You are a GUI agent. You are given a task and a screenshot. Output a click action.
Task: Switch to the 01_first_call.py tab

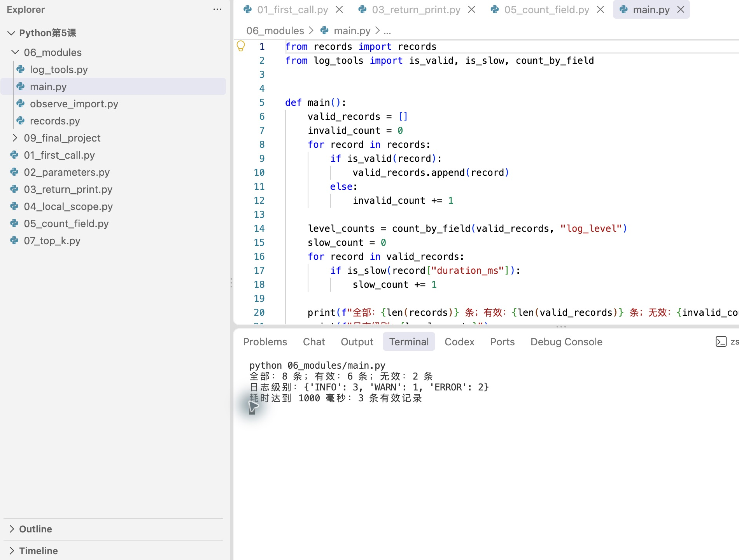point(292,10)
